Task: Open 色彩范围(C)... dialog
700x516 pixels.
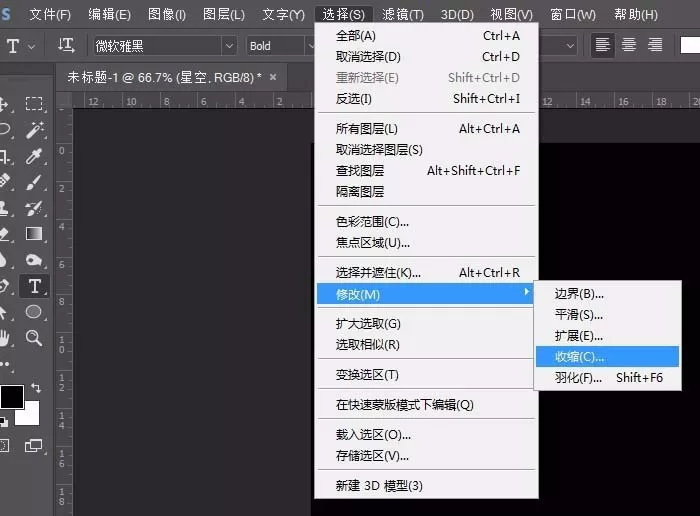Action: tap(426, 222)
